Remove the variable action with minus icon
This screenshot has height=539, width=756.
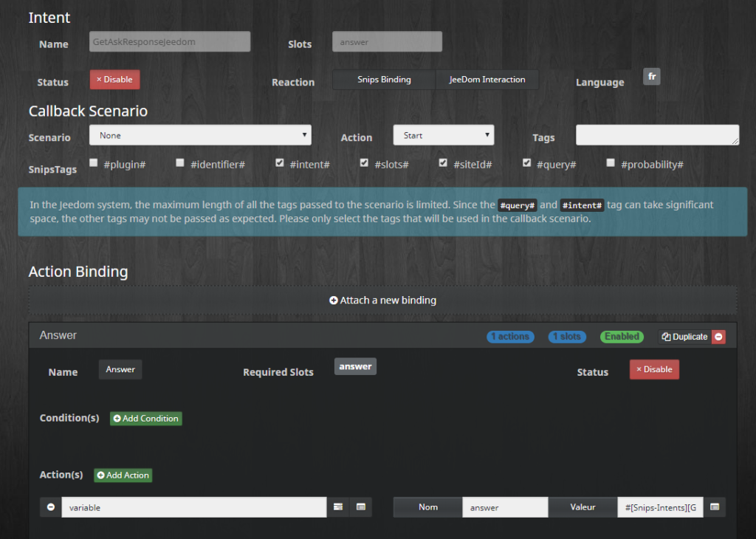click(x=51, y=507)
